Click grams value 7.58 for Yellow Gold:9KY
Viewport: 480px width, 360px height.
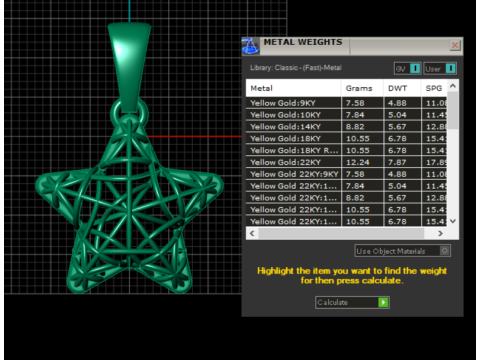(x=355, y=103)
